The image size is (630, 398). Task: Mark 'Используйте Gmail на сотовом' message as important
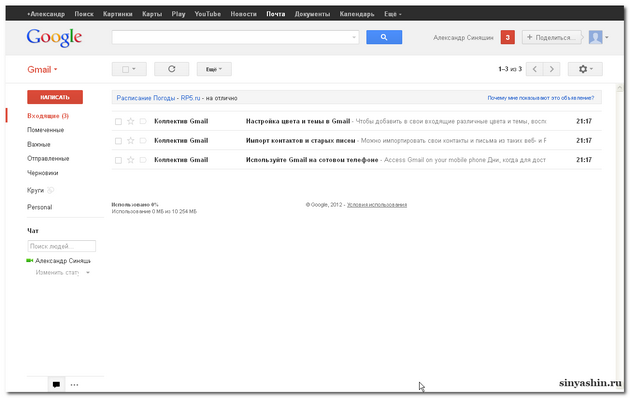click(143, 160)
